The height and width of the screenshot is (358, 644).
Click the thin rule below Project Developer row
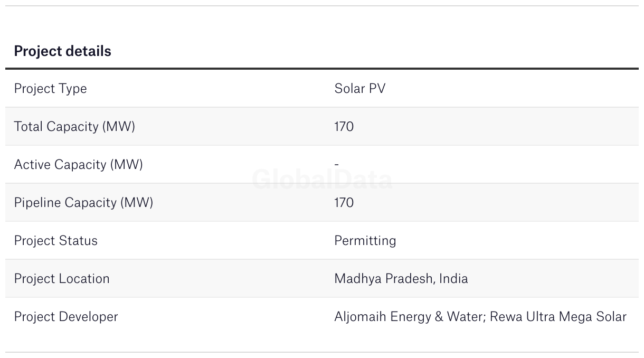coord(322,352)
